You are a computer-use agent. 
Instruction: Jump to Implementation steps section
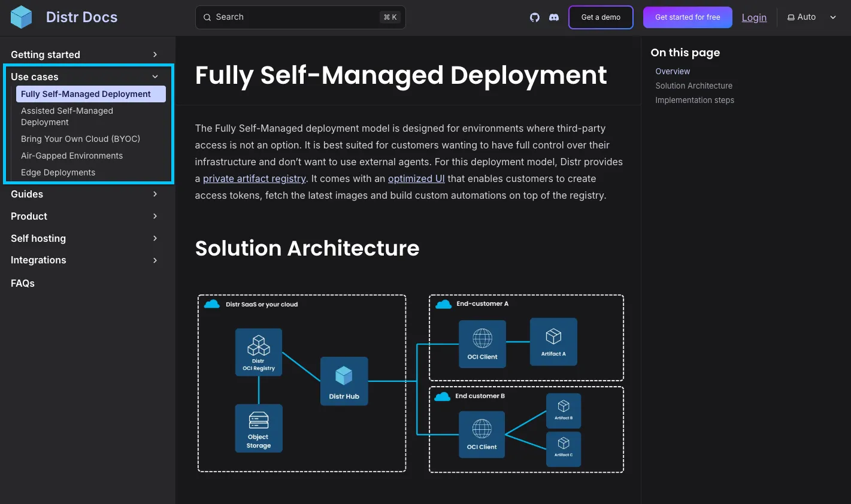click(x=694, y=100)
